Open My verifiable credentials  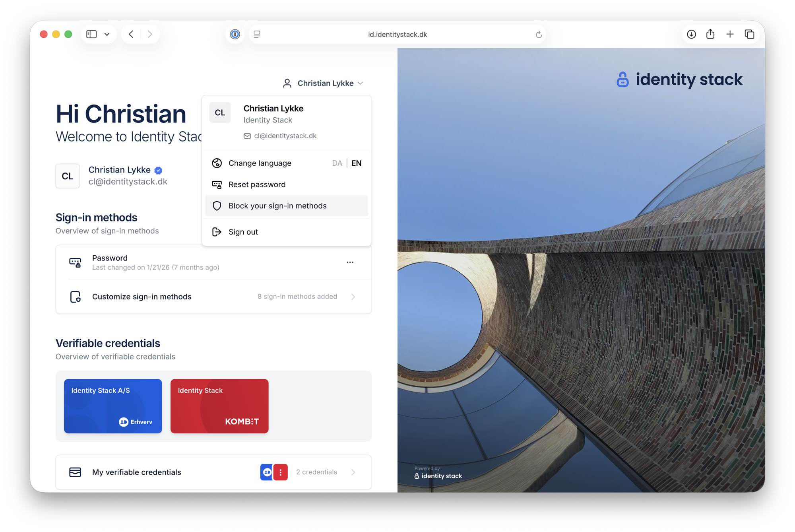[x=213, y=472]
